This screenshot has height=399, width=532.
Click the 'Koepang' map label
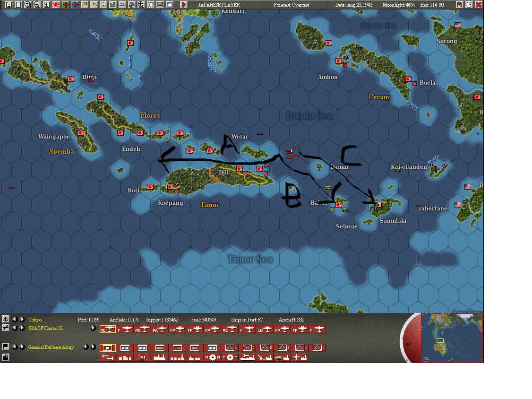170,203
